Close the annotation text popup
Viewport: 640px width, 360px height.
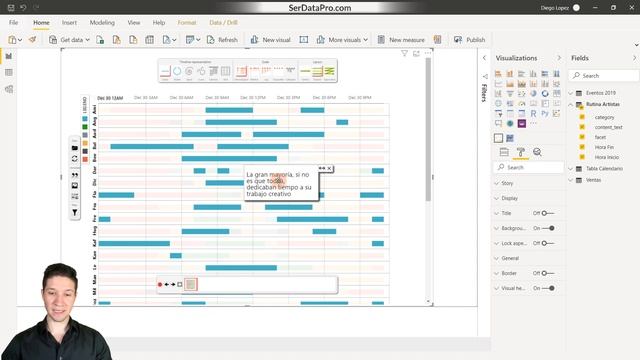tap(329, 168)
